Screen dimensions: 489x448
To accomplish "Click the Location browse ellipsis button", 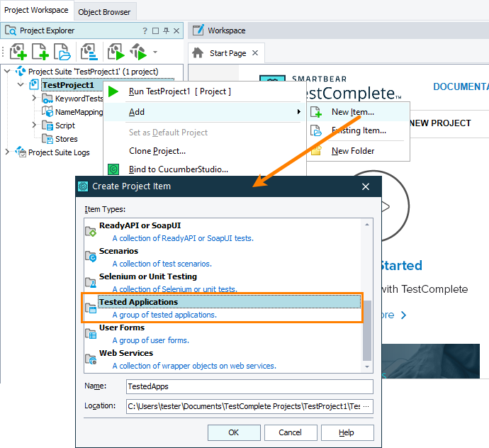I will pyautogui.click(x=366, y=406).
